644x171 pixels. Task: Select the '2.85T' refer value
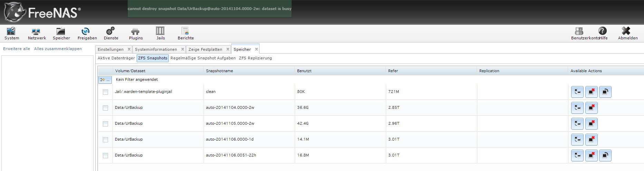[394, 107]
